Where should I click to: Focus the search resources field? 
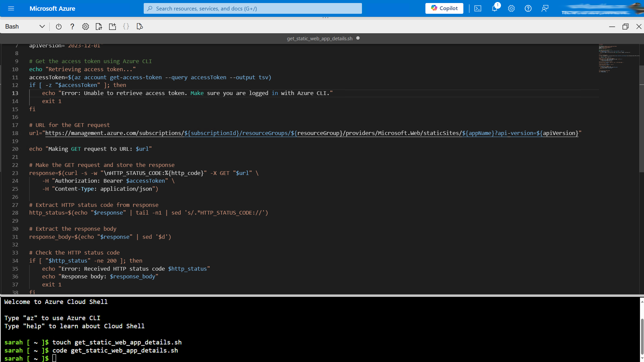tap(252, 8)
